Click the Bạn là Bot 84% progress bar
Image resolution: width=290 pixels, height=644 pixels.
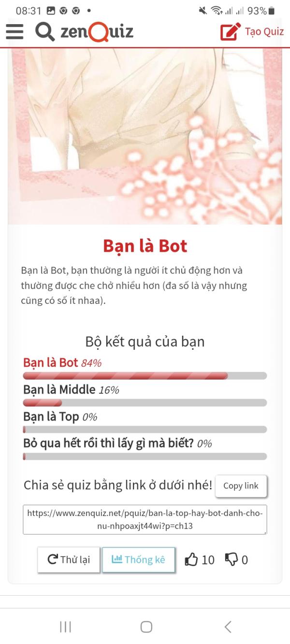tap(145, 376)
